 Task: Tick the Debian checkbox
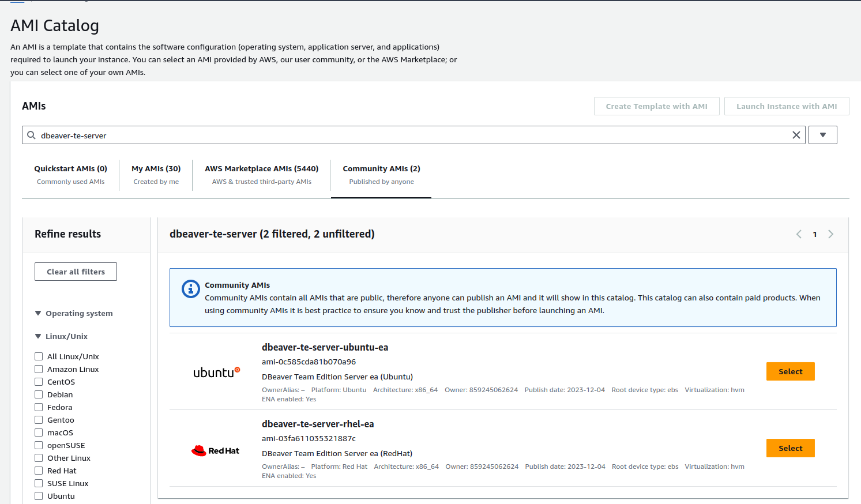coord(39,394)
